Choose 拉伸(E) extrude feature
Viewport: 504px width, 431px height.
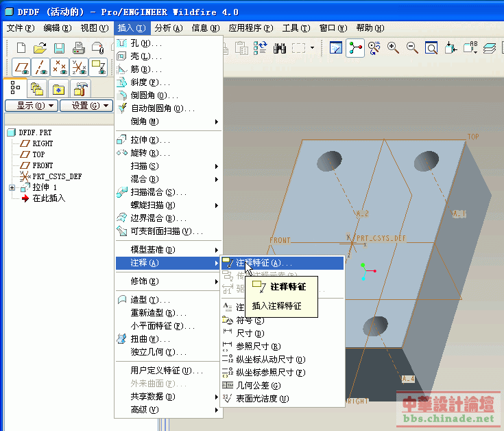coord(169,140)
